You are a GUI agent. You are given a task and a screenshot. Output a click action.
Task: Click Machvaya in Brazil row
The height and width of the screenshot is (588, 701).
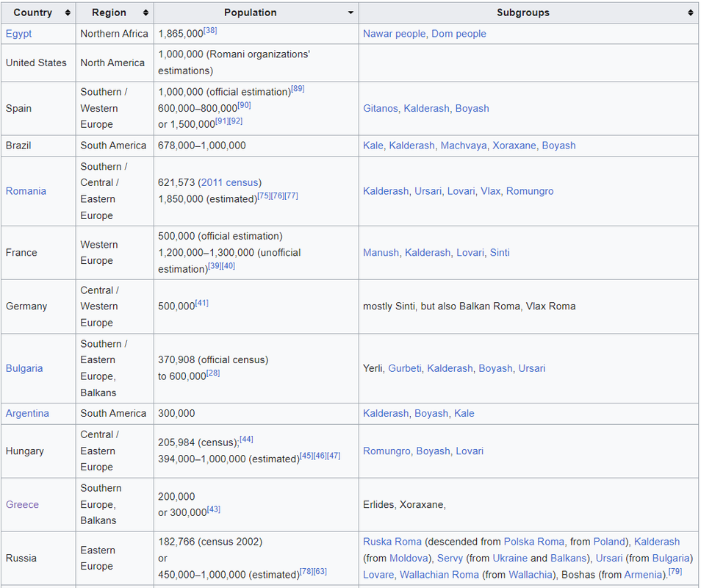coord(464,146)
